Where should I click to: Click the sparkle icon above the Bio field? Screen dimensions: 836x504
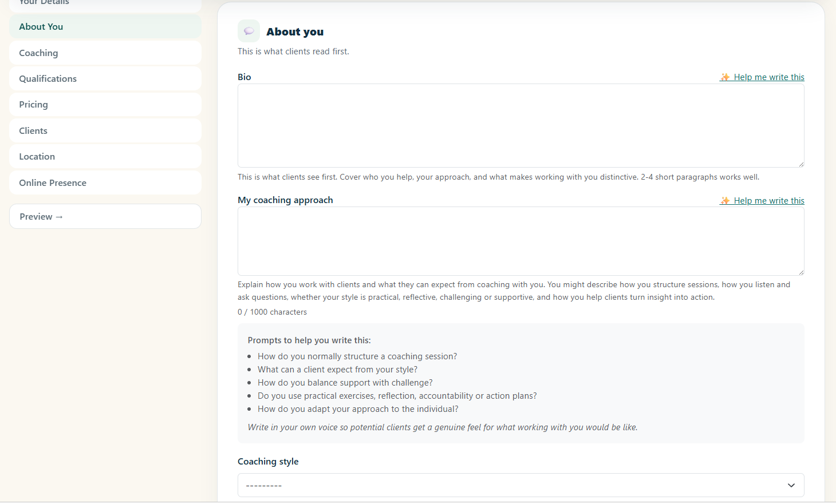coord(725,77)
